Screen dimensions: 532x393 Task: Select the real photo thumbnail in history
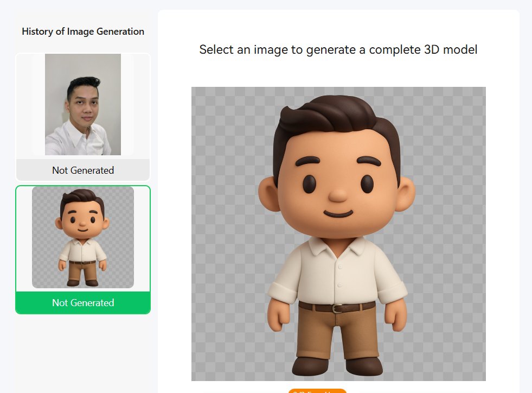[x=83, y=104]
